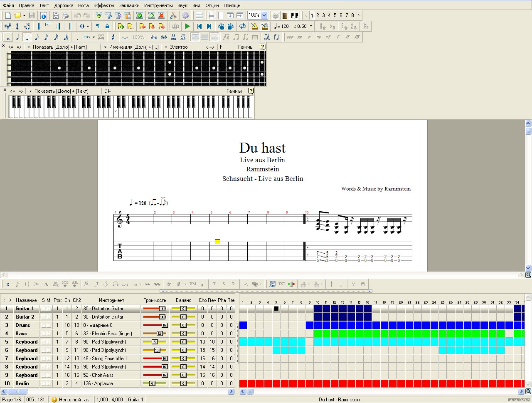The image size is (532, 403).
Task: Create a new file with the blank page icon
Action: [8, 16]
